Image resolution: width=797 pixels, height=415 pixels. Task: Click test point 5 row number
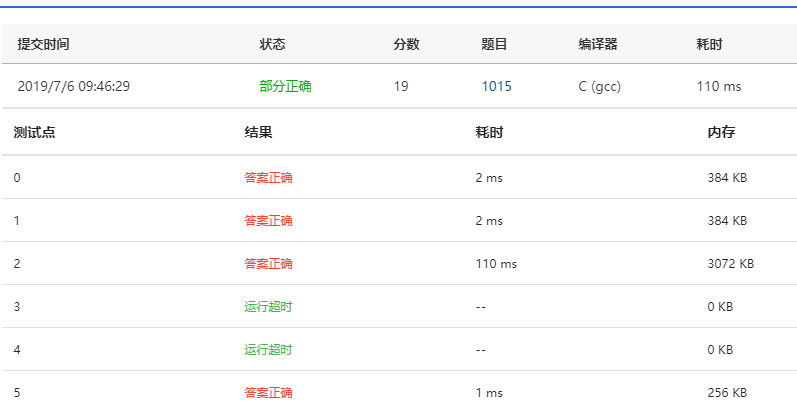point(17,393)
